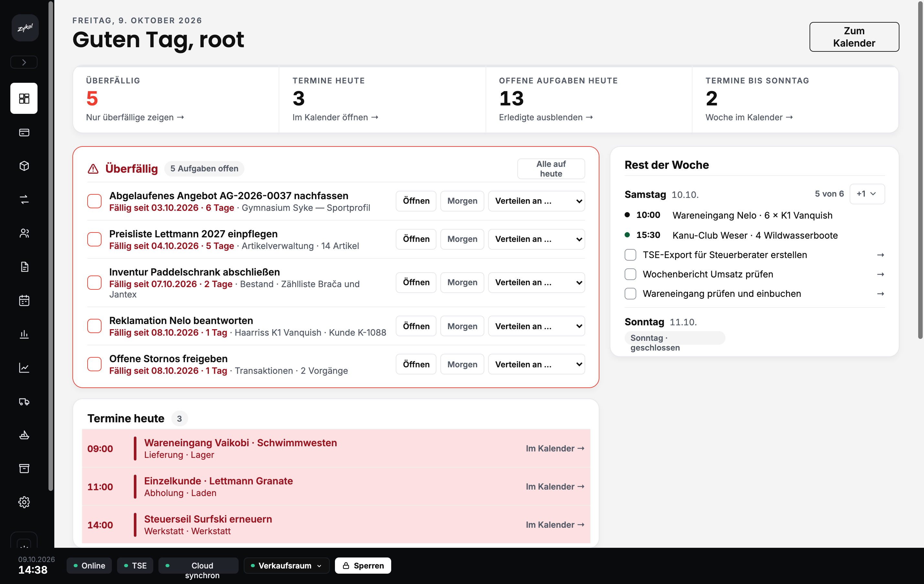Viewport: 924px width, 584px height.
Task: Expand the sidebar with the chevron button
Action: point(24,62)
